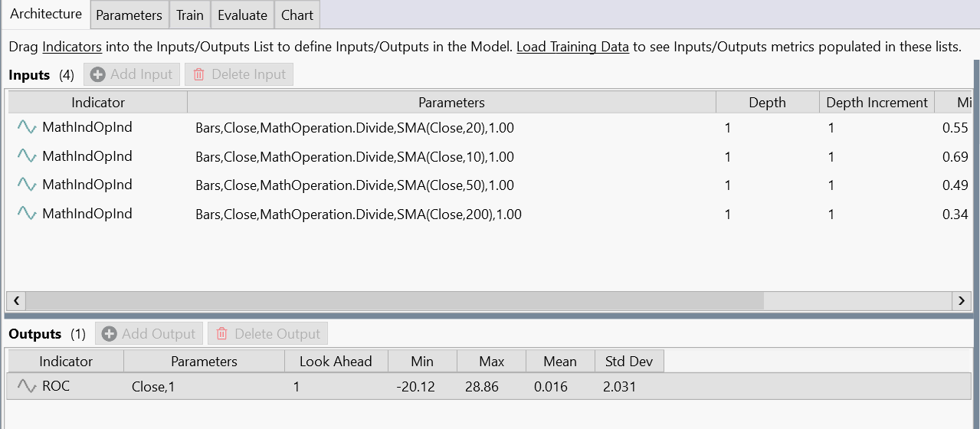Viewport: 980px width, 429px height.
Task: Go to the Evaluate tab
Action: tap(242, 15)
